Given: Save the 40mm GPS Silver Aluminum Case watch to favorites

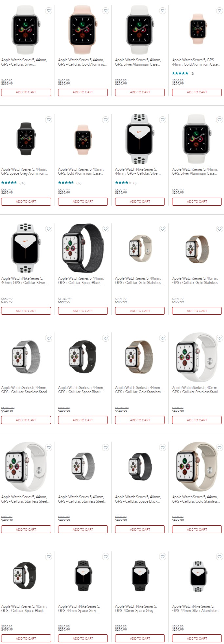Looking at the screenshot, I should click(x=162, y=10).
